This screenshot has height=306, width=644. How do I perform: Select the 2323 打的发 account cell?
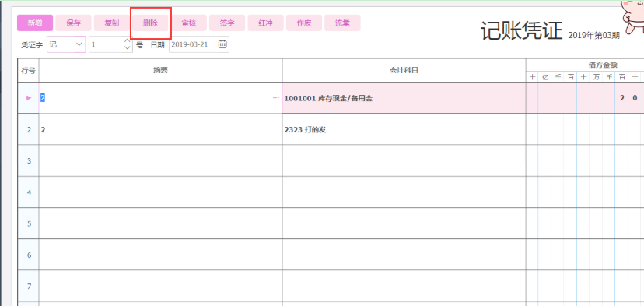[x=404, y=129]
